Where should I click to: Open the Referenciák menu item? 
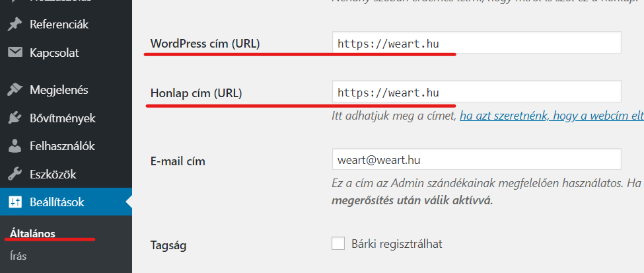59,24
